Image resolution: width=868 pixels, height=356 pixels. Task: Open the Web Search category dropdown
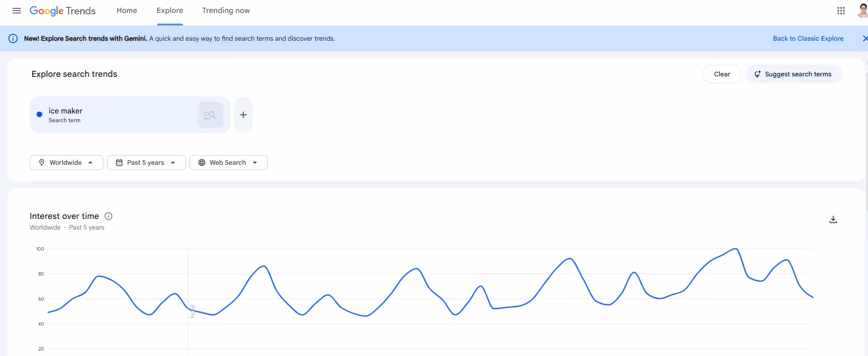[x=228, y=162]
